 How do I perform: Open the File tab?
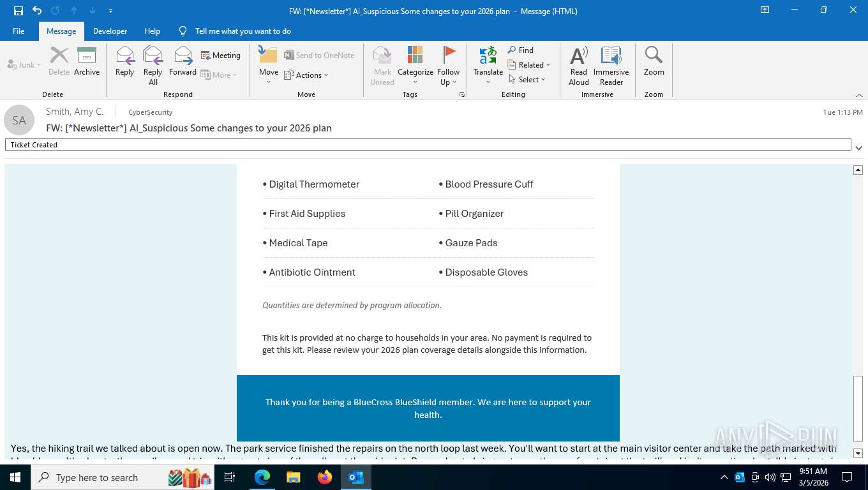[19, 31]
